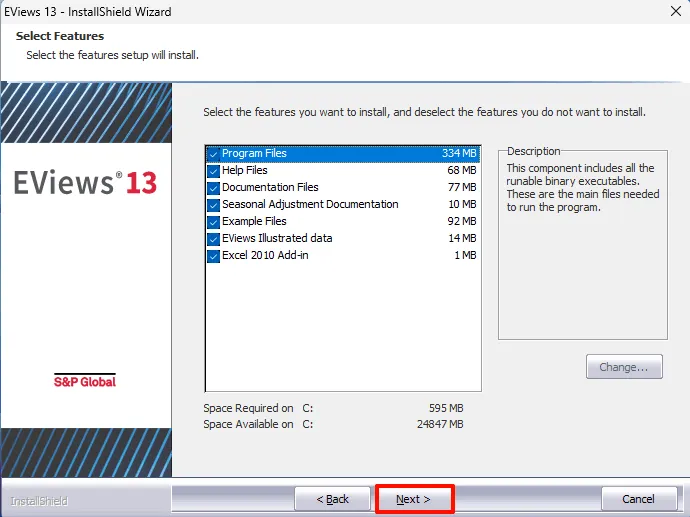690x517 pixels.
Task: Click the 68 MB size value
Action: (x=462, y=170)
